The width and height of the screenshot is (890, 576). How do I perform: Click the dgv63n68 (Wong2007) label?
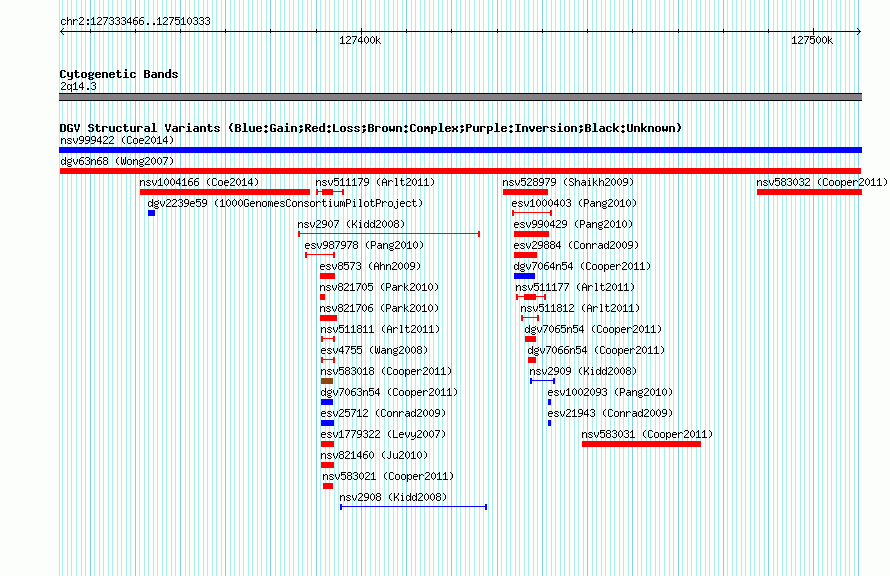[117, 161]
